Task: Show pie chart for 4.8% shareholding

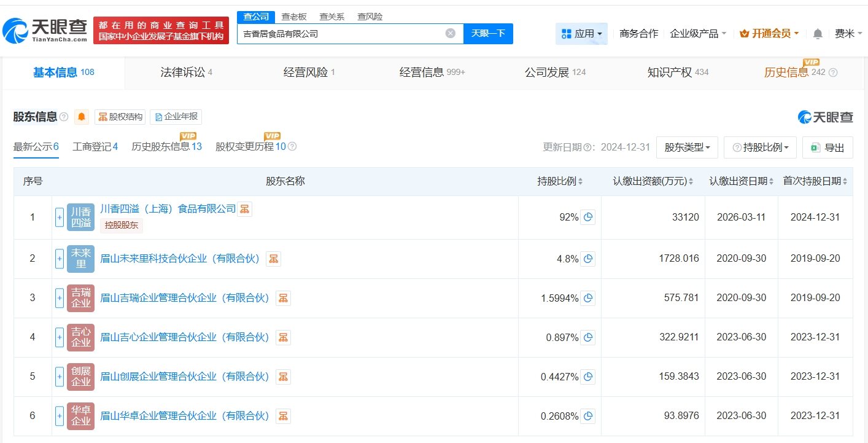Action: tap(587, 259)
